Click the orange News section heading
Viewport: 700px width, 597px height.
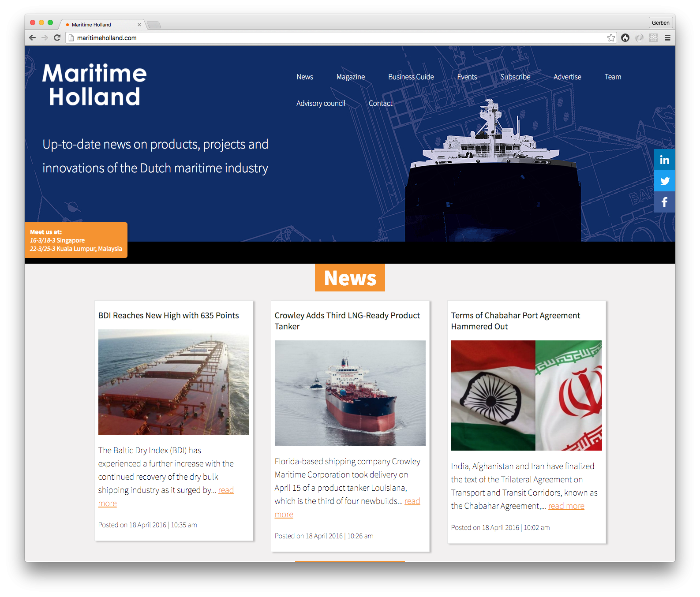coord(350,278)
